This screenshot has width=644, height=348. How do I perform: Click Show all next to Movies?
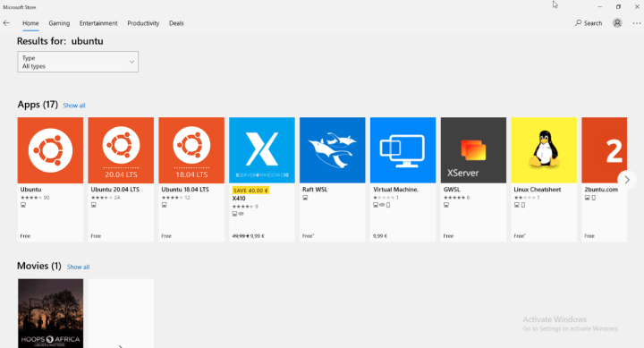78,267
